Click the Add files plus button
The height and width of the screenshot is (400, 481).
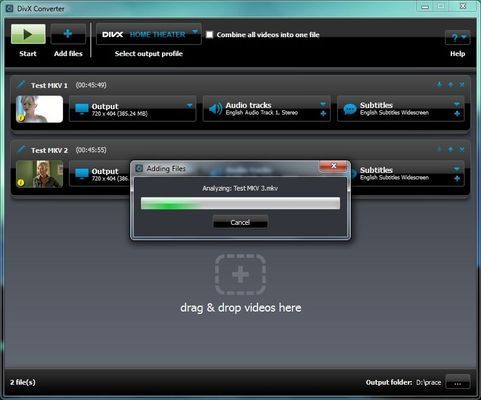coord(68,34)
